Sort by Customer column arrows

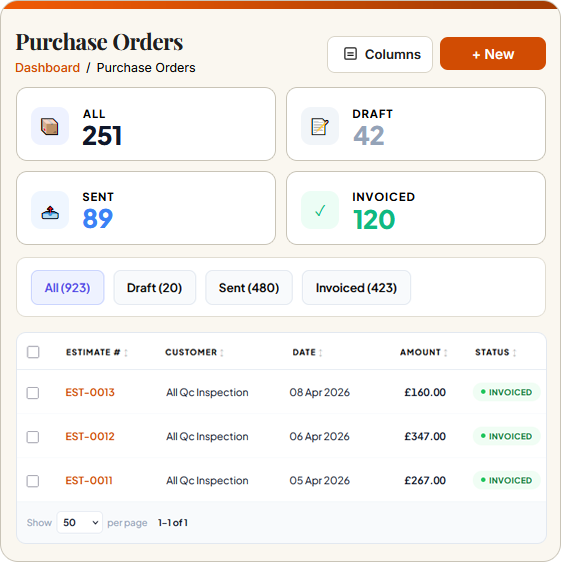(222, 353)
